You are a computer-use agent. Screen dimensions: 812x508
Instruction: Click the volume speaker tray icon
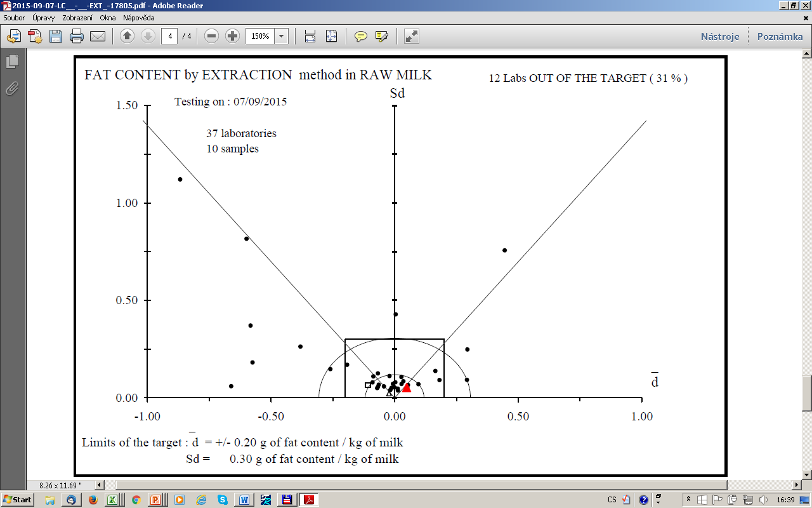[x=763, y=500]
